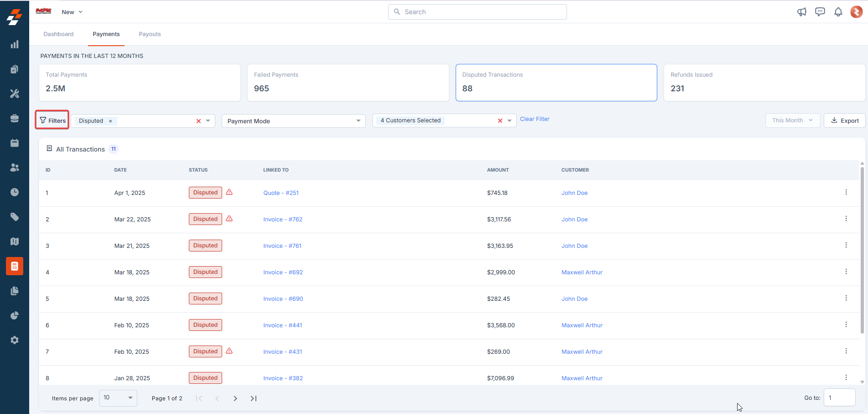Image resolution: width=868 pixels, height=414 pixels.
Task: Open the people contacts sidebar icon
Action: click(x=15, y=168)
